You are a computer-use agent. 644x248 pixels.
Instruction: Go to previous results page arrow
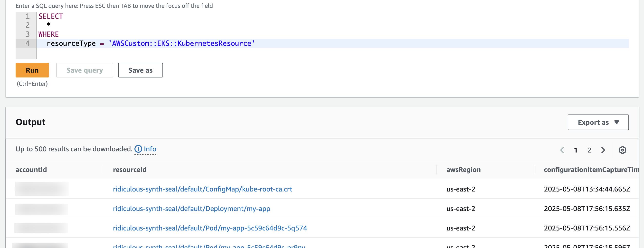(562, 150)
